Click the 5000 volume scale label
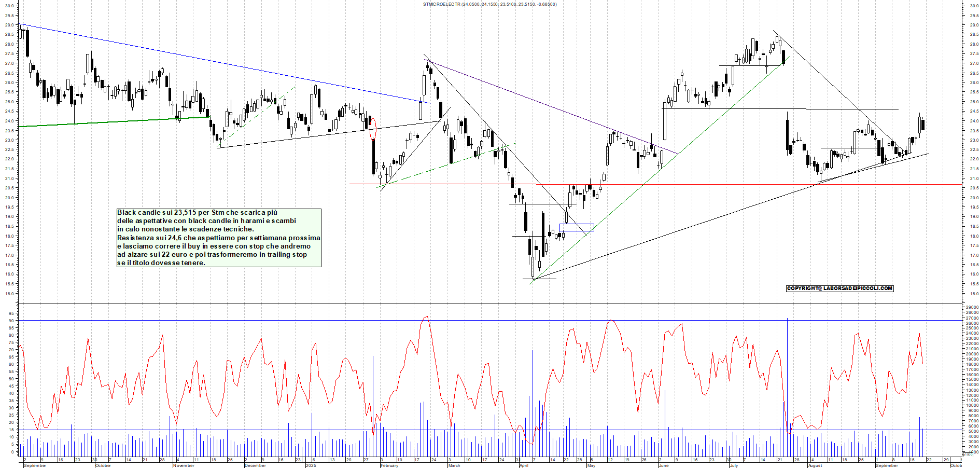 click(974, 431)
